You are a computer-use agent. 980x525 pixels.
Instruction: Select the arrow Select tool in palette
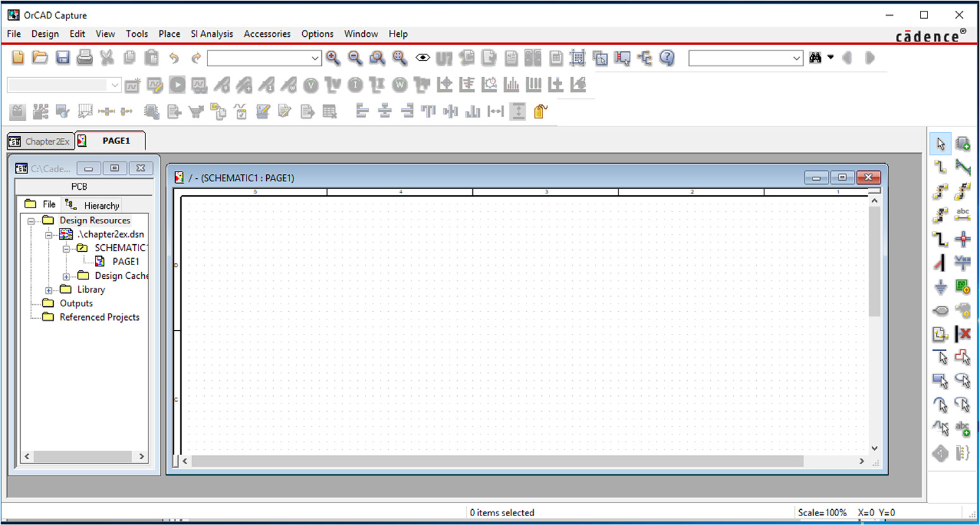click(x=940, y=144)
